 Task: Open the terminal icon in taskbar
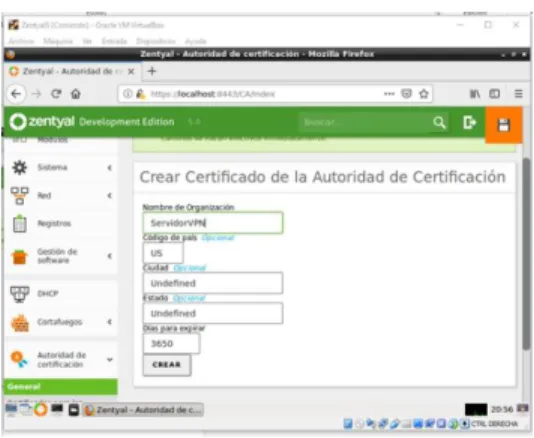click(57, 409)
